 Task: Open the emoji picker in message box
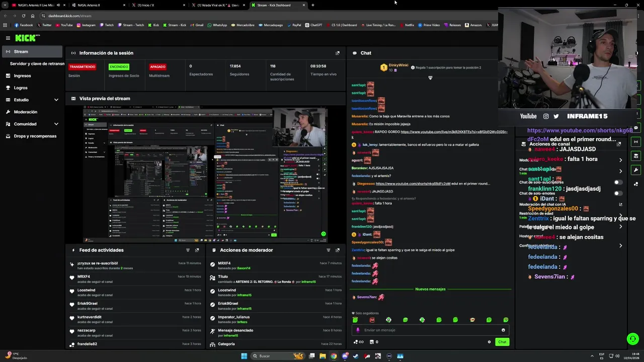(x=503, y=330)
